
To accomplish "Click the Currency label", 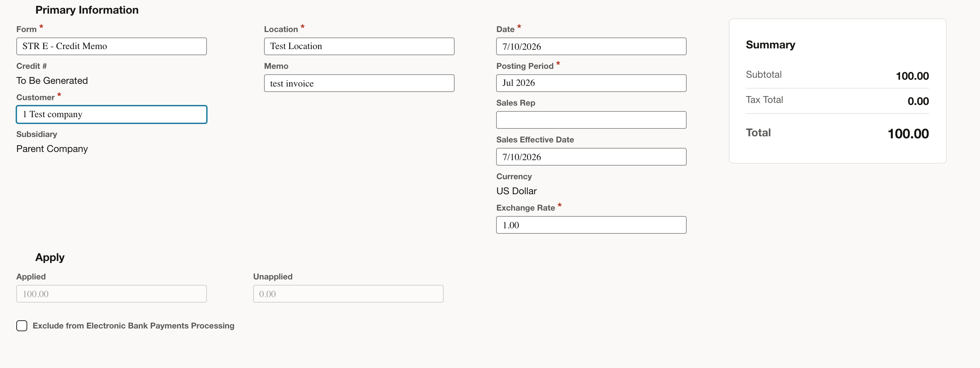I will 514,177.
